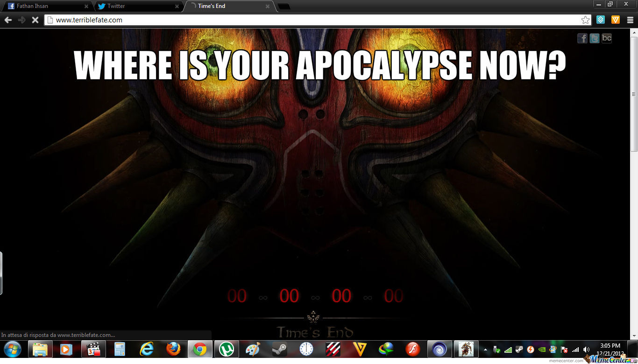Open the Chrome menu
638x364 pixels.
coord(630,20)
